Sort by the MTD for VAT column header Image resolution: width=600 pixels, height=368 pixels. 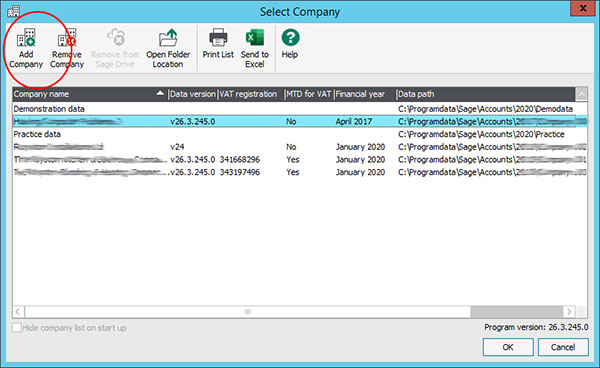tap(309, 94)
